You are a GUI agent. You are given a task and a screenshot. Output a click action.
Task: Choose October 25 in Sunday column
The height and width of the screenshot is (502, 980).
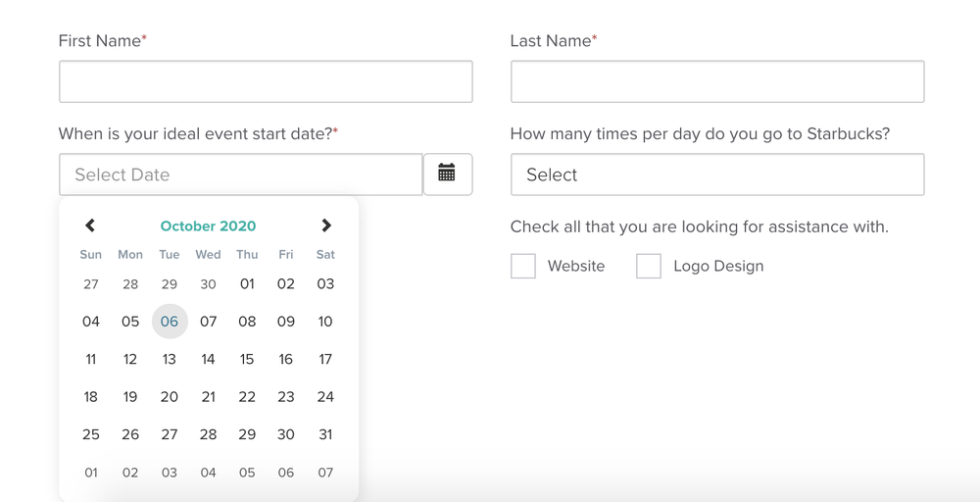91,434
